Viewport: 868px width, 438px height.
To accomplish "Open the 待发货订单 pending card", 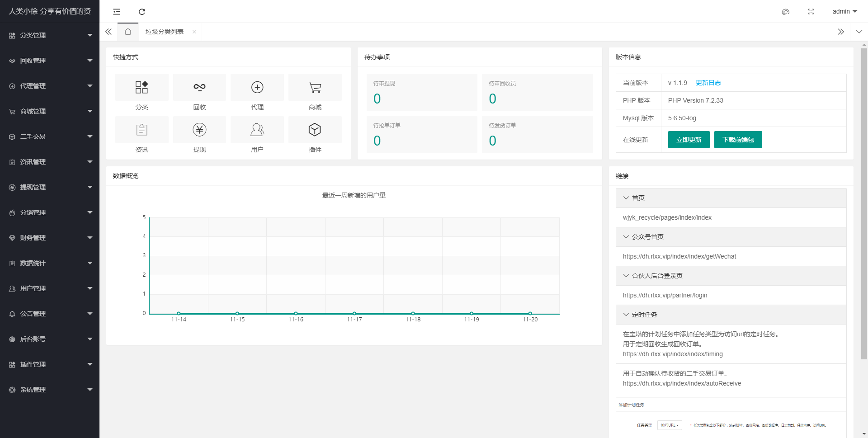I will click(x=537, y=134).
